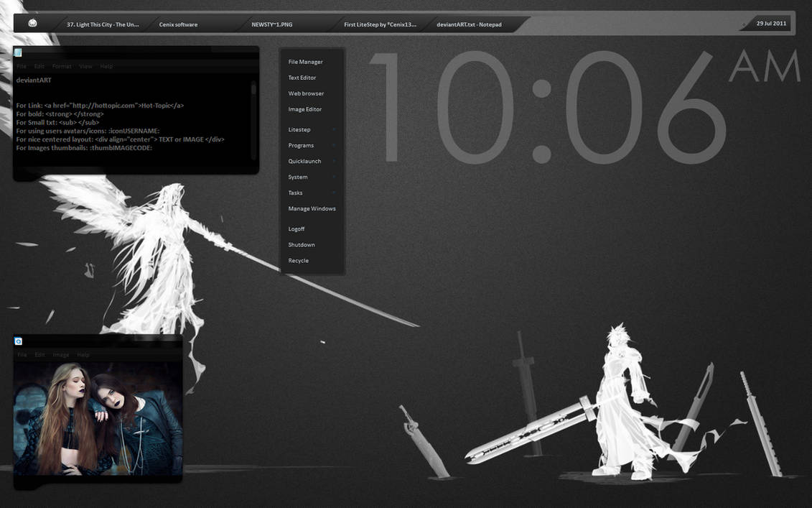
Task: Switch to the NEWSTY~1.PNG taskbar task
Action: point(271,24)
